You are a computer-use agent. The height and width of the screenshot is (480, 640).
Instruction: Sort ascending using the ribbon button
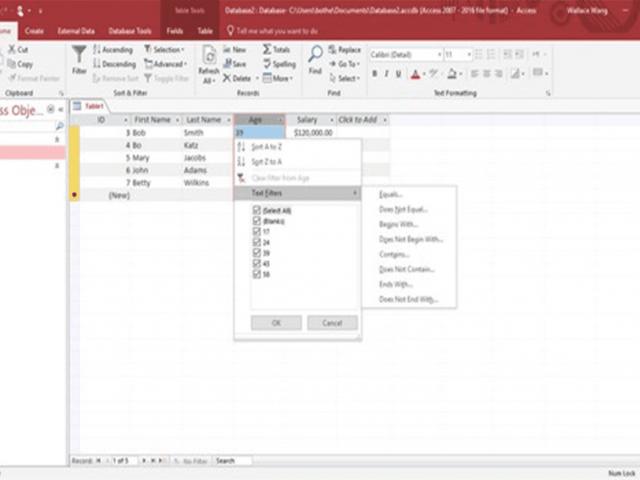[98, 49]
